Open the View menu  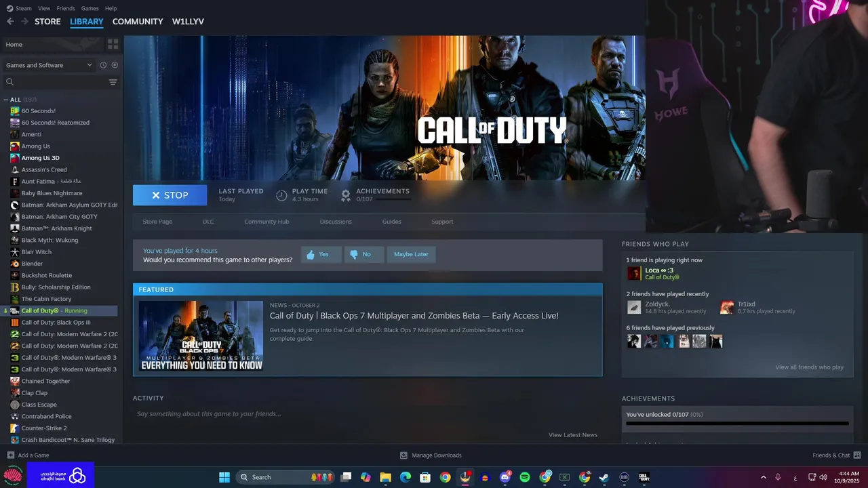[44, 8]
